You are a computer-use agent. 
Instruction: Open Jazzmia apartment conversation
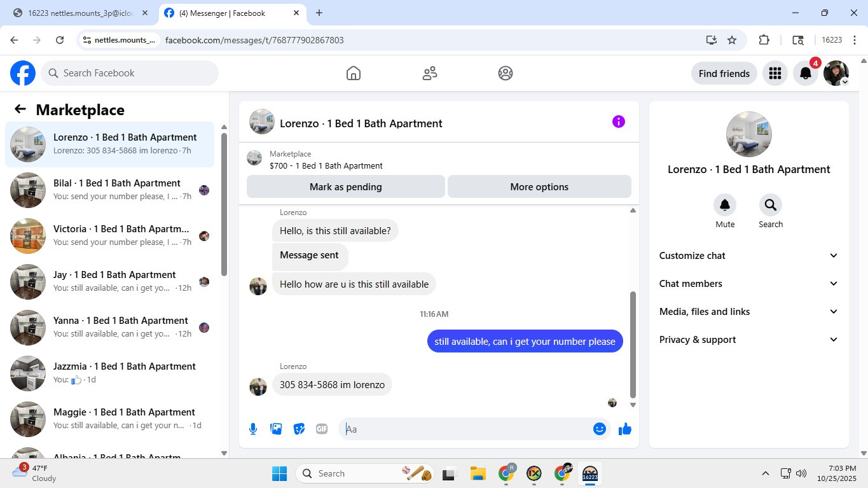click(x=110, y=373)
